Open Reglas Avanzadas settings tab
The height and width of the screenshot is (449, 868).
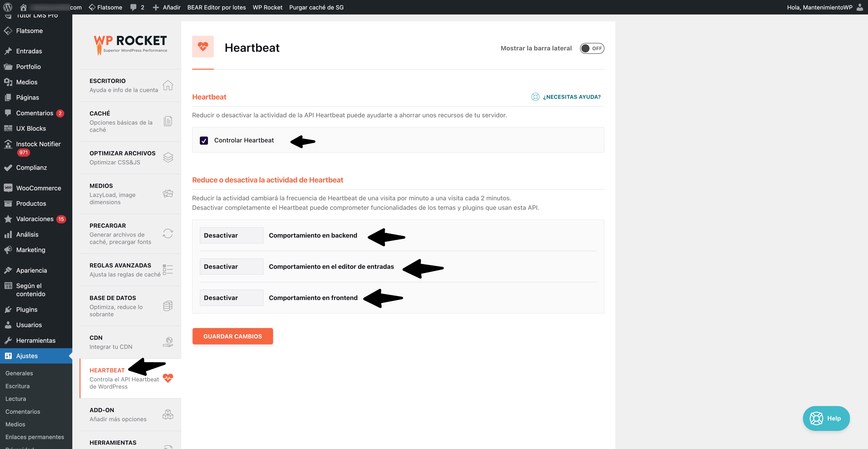pos(120,269)
